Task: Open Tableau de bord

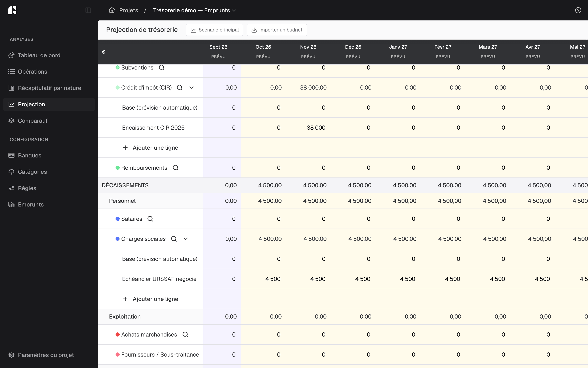Action: click(49, 55)
